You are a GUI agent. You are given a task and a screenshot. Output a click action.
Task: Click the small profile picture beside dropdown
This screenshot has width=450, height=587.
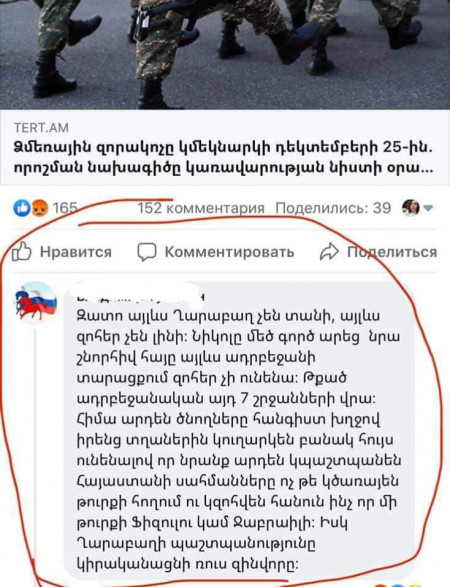point(410,208)
